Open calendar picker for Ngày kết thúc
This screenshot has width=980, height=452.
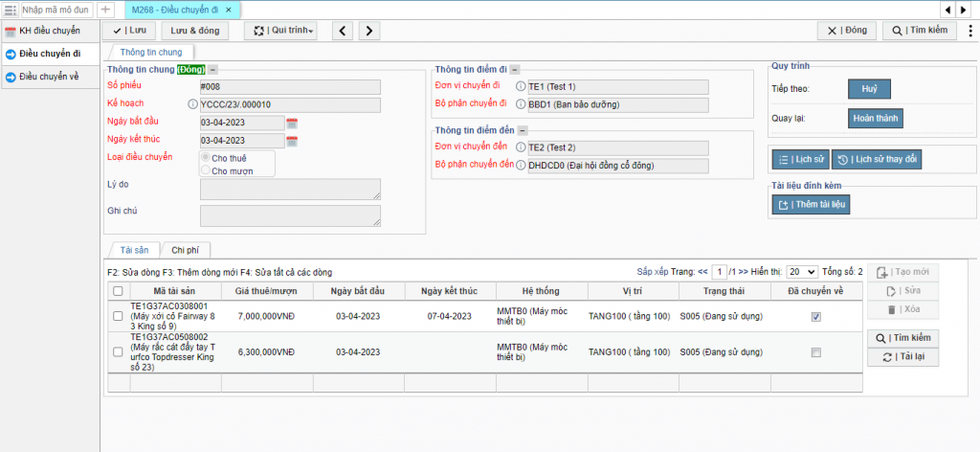tap(292, 142)
